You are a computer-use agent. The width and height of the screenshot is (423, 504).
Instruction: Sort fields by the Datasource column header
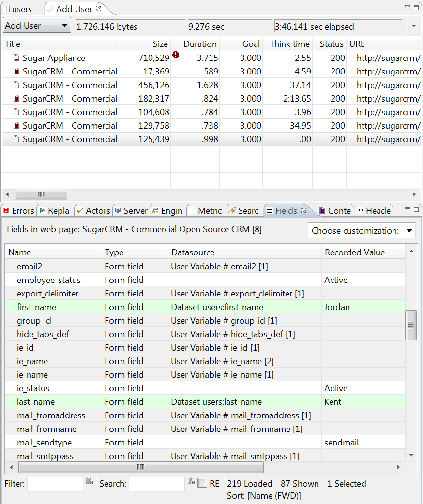pos(244,252)
